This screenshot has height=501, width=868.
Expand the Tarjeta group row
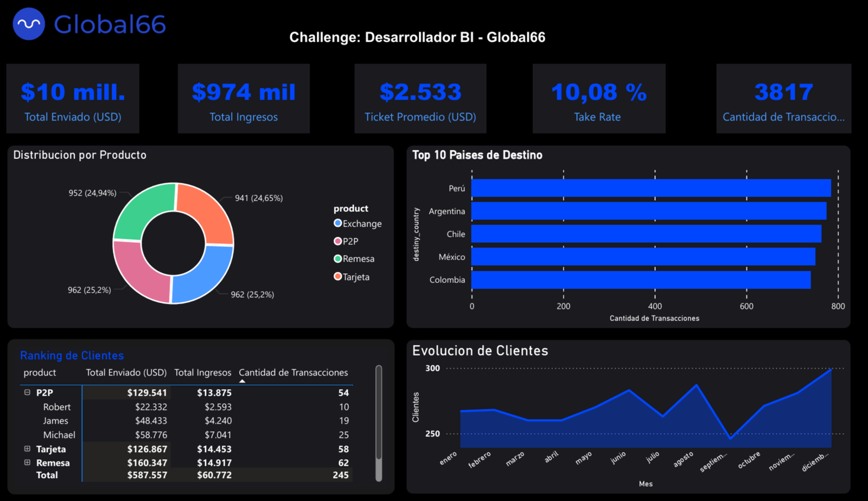click(x=27, y=449)
